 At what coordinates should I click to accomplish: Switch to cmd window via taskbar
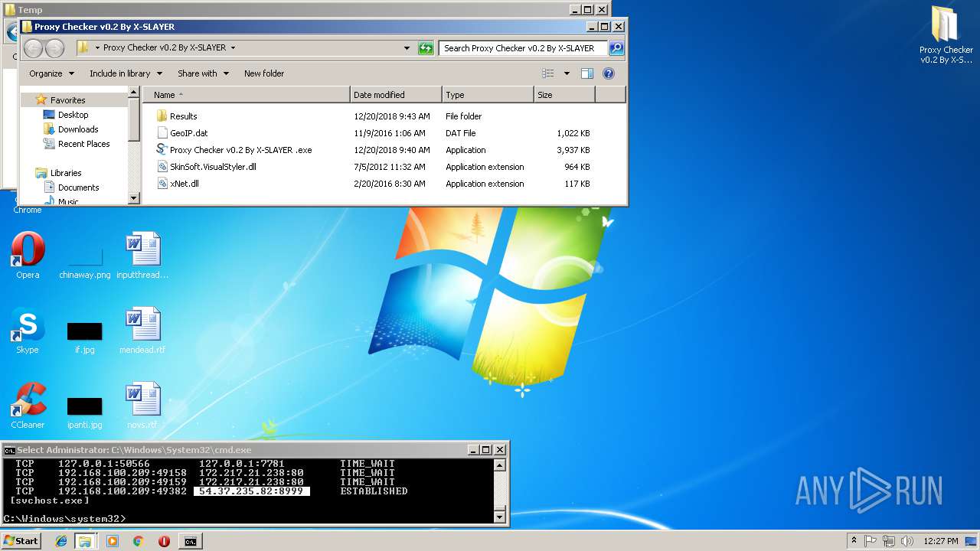pyautogui.click(x=190, y=541)
